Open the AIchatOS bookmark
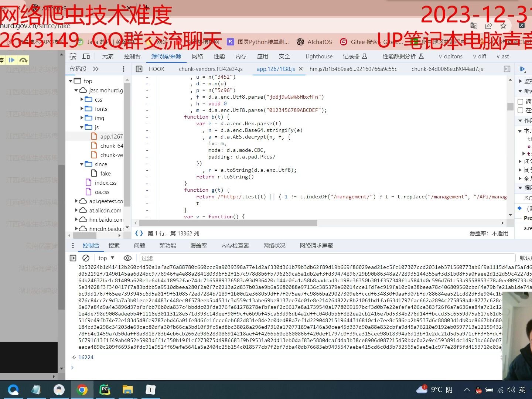This screenshot has height=399, width=532. click(314, 42)
